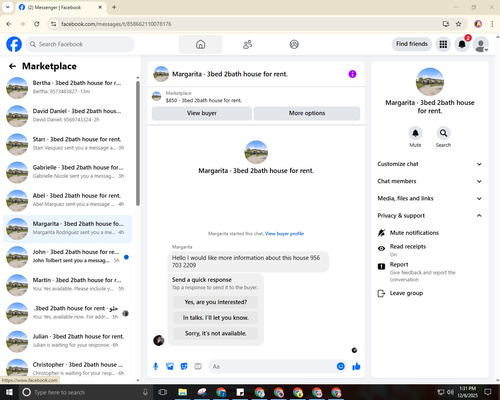Click the Mute bell icon in the details panel
Image resolution: width=500 pixels, height=400 pixels.
415,133
